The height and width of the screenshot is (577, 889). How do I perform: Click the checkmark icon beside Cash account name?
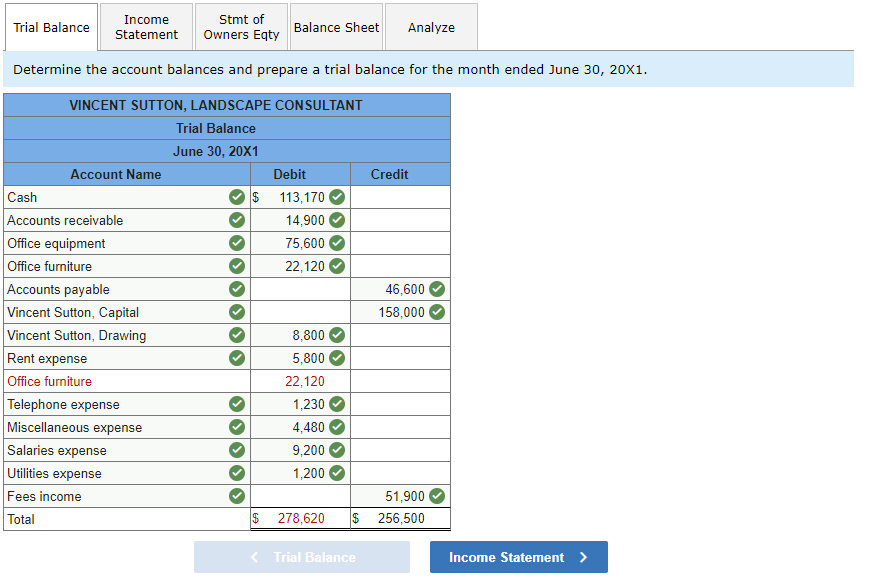[x=236, y=197]
